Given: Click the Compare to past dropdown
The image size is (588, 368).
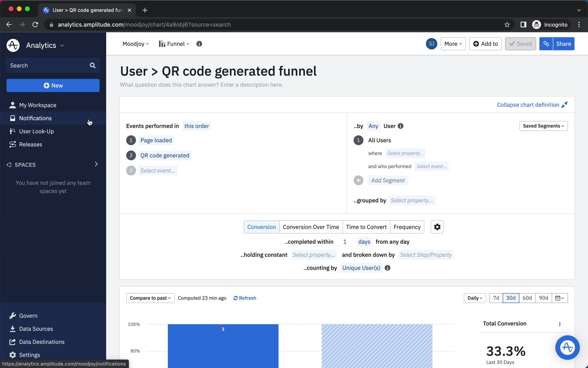Looking at the screenshot, I should [149, 298].
